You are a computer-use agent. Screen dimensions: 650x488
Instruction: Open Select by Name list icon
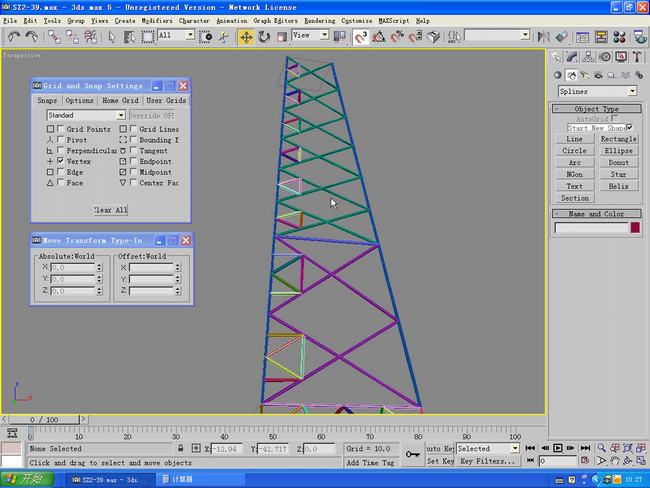coord(129,37)
